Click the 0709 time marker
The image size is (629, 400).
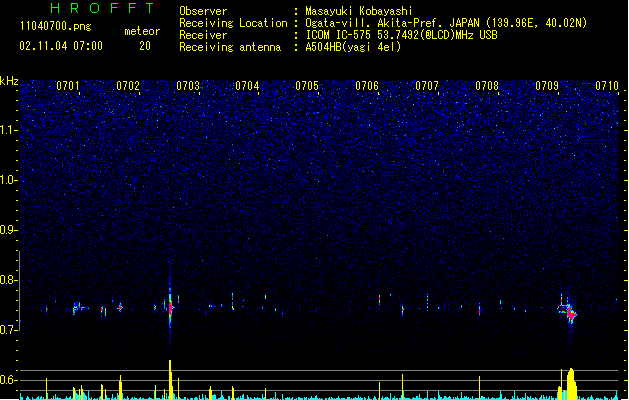pyautogui.click(x=547, y=86)
